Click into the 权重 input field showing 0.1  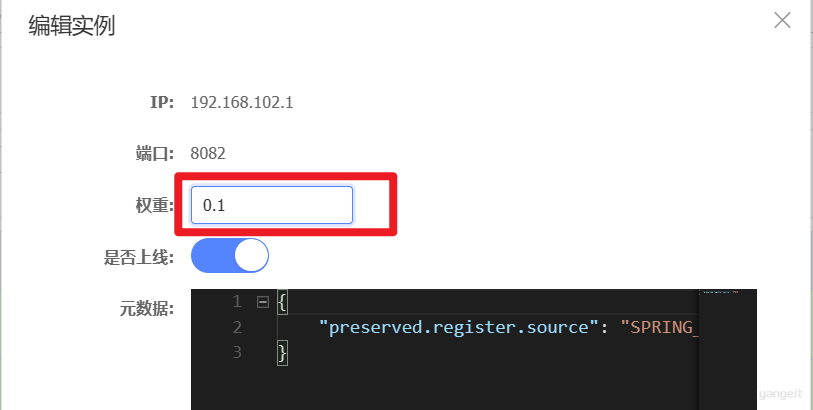pos(272,205)
